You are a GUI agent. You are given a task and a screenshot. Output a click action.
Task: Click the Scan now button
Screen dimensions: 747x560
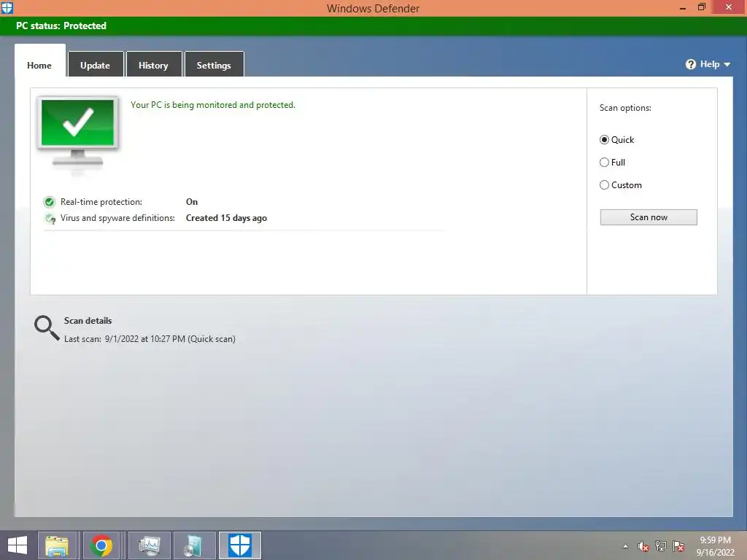(649, 217)
